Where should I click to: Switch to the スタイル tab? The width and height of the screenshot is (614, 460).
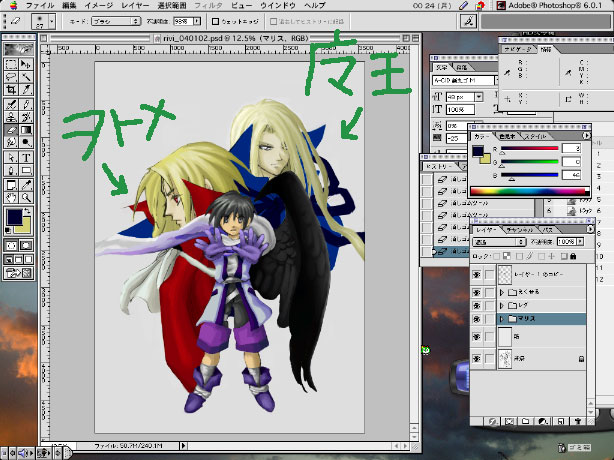535,136
